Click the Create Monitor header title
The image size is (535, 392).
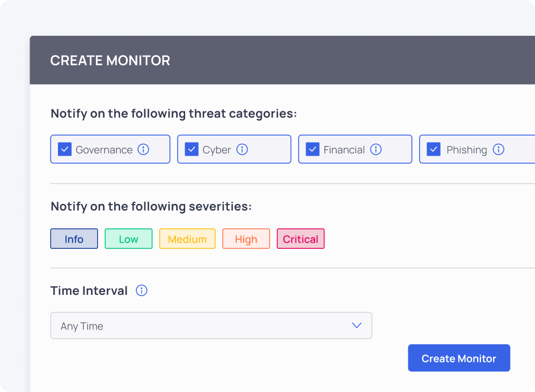110,61
